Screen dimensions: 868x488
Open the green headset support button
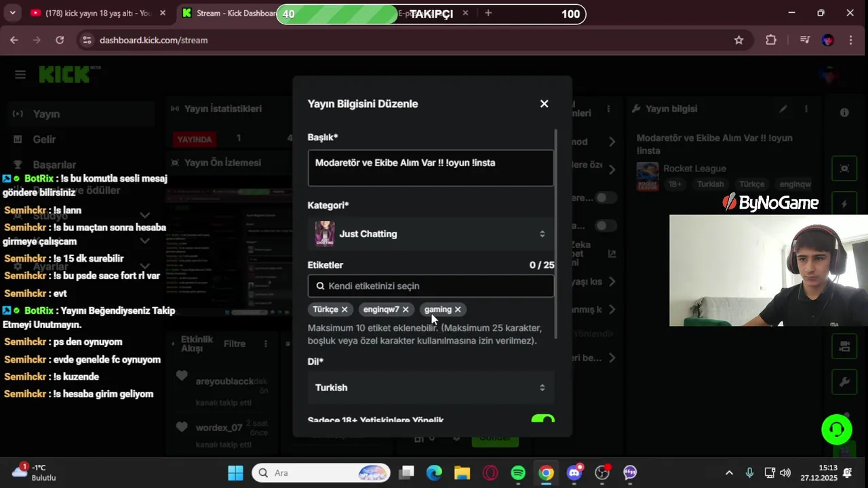[837, 429]
